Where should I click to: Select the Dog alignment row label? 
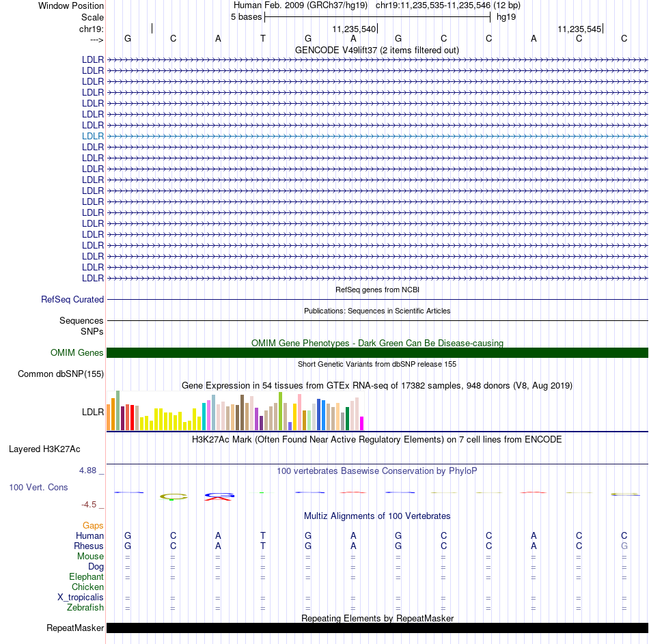pyautogui.click(x=96, y=567)
